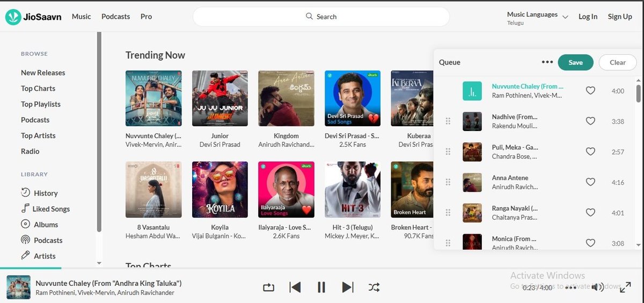
Task: Click Nuvvunte Chaley title in player bar
Action: click(108, 283)
